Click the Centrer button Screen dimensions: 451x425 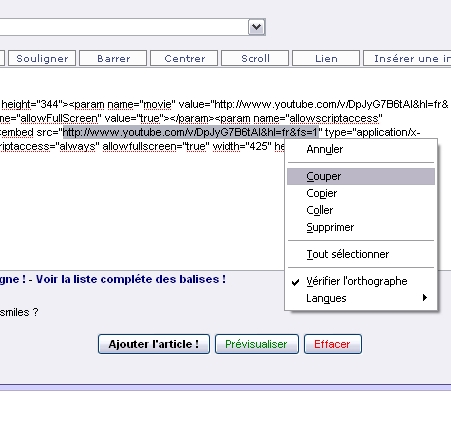(x=184, y=58)
